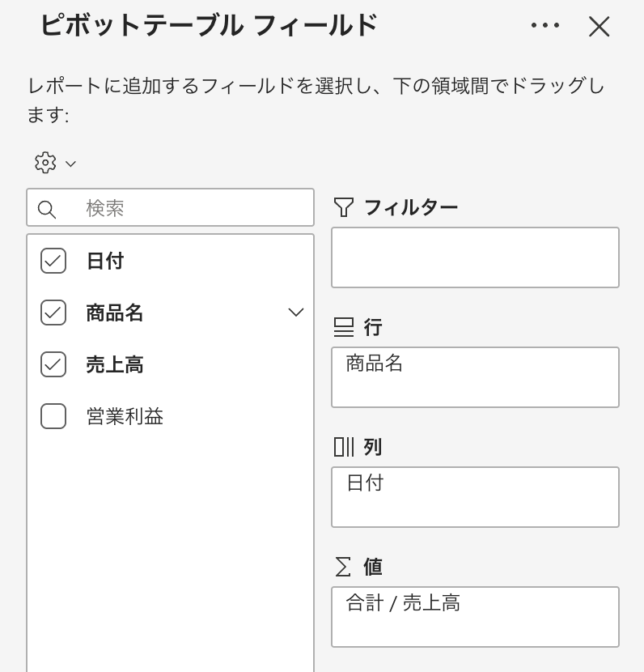
Task: Open the 商品名 field dropdown arrow
Action: (x=296, y=313)
